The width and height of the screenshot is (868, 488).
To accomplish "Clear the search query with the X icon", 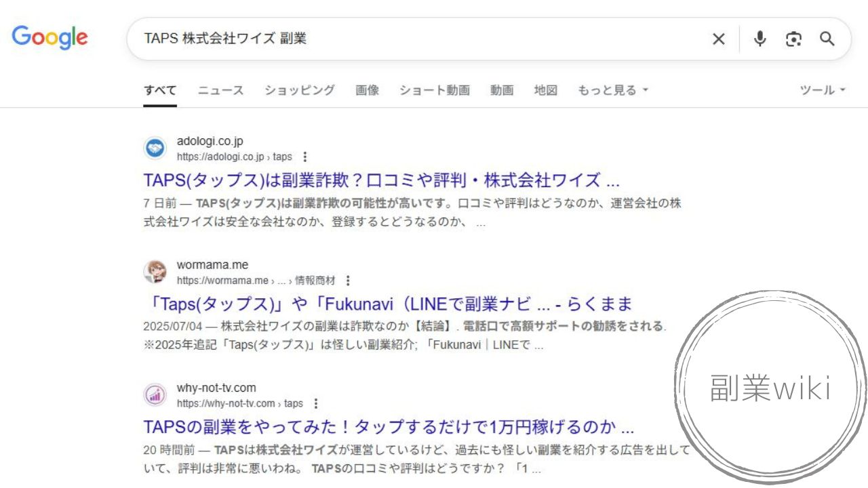I will tap(719, 39).
